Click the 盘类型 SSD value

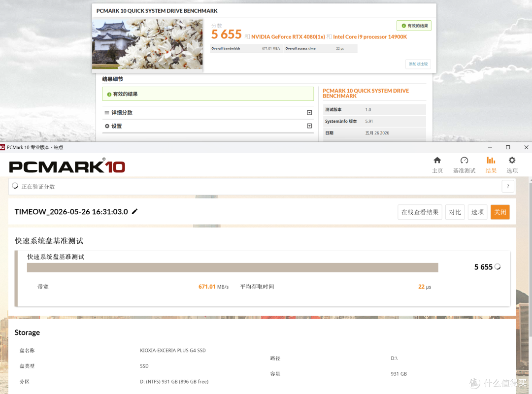pos(144,366)
